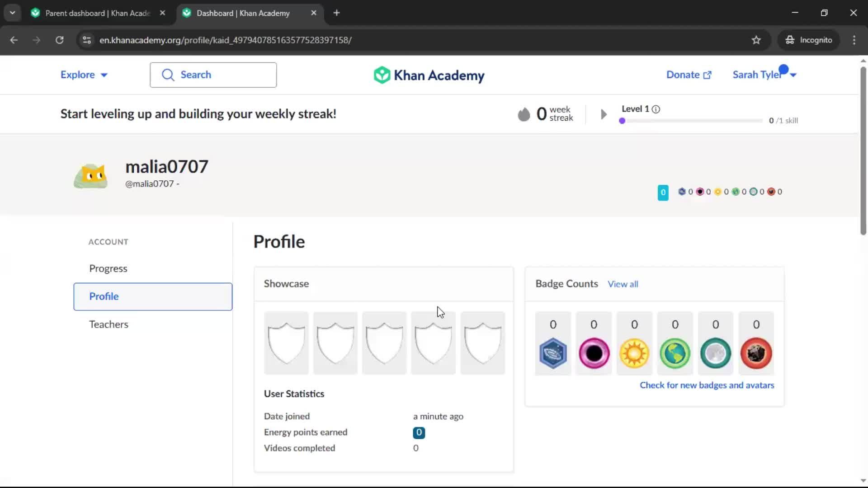This screenshot has height=488, width=868.
Task: Click the Khan Academy logo
Action: pos(429,75)
